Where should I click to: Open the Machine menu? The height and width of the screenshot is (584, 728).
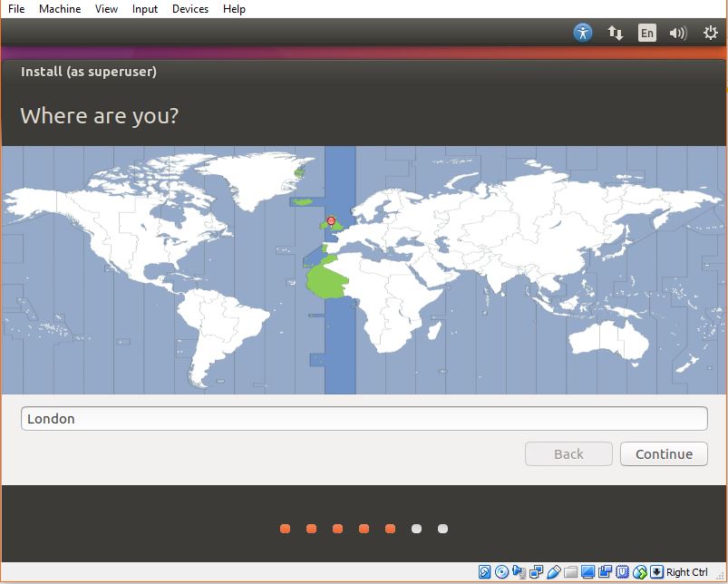pos(60,9)
